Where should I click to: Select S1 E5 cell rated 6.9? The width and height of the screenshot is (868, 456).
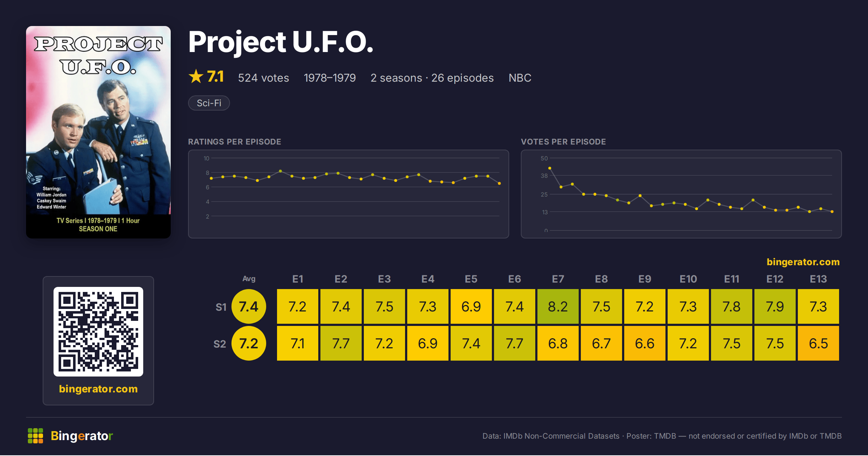[471, 306]
